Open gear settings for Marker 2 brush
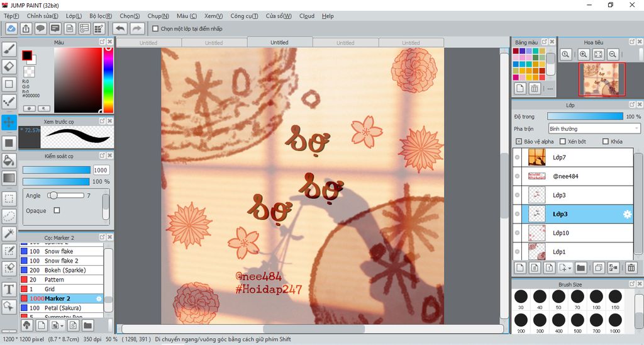The image size is (644, 345). (99, 298)
